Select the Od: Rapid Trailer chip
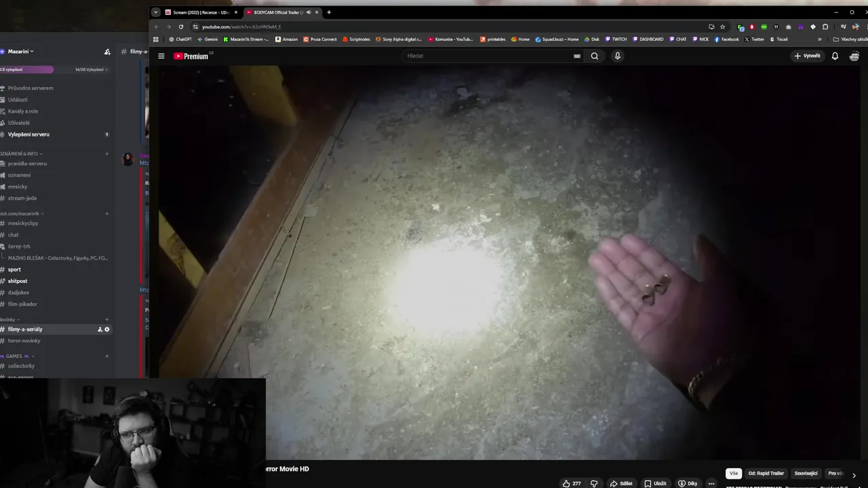This screenshot has width=868, height=488. click(766, 473)
